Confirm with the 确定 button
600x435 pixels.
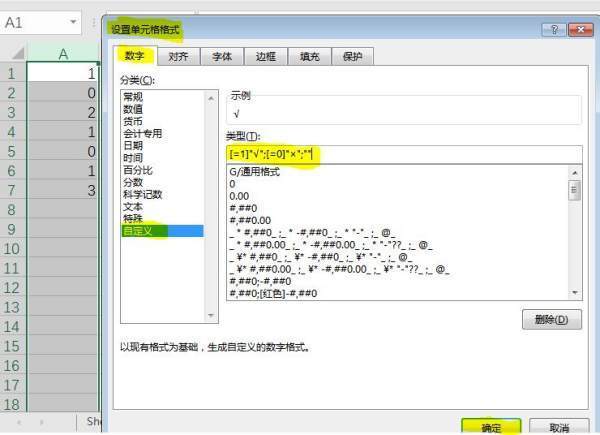tap(491, 427)
